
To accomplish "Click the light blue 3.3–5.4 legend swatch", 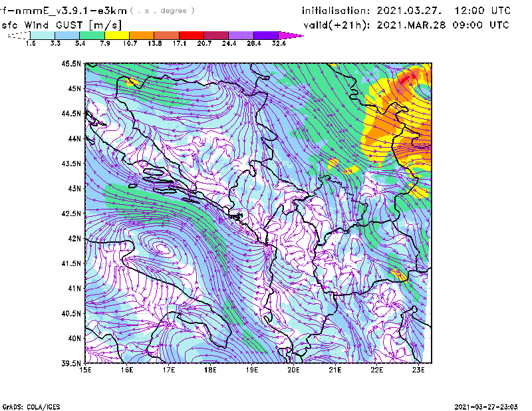I will (x=67, y=35).
